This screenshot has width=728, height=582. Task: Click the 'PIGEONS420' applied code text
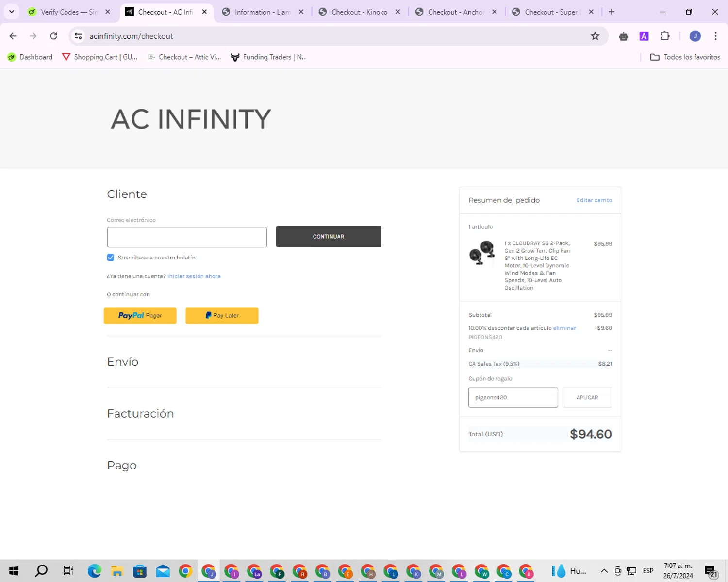(x=485, y=337)
